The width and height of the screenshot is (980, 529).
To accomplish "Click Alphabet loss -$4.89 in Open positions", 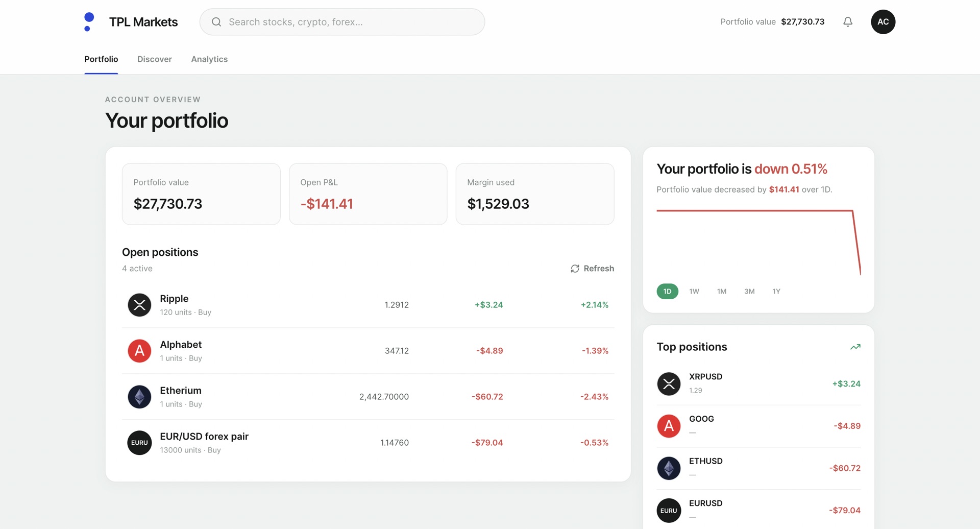I will [x=489, y=351].
